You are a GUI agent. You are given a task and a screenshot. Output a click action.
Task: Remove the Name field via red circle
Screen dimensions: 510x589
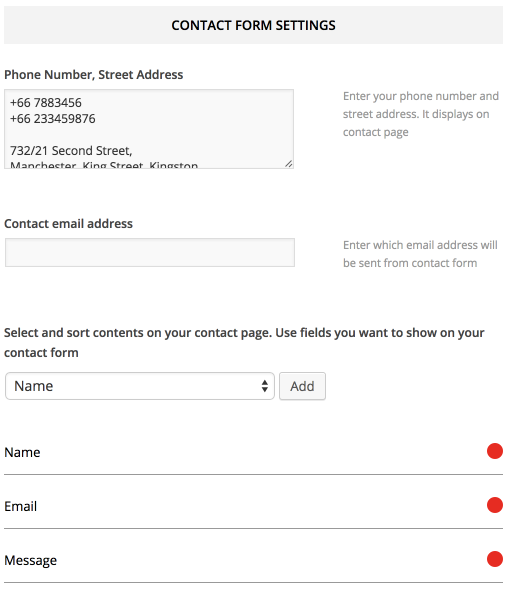point(495,451)
